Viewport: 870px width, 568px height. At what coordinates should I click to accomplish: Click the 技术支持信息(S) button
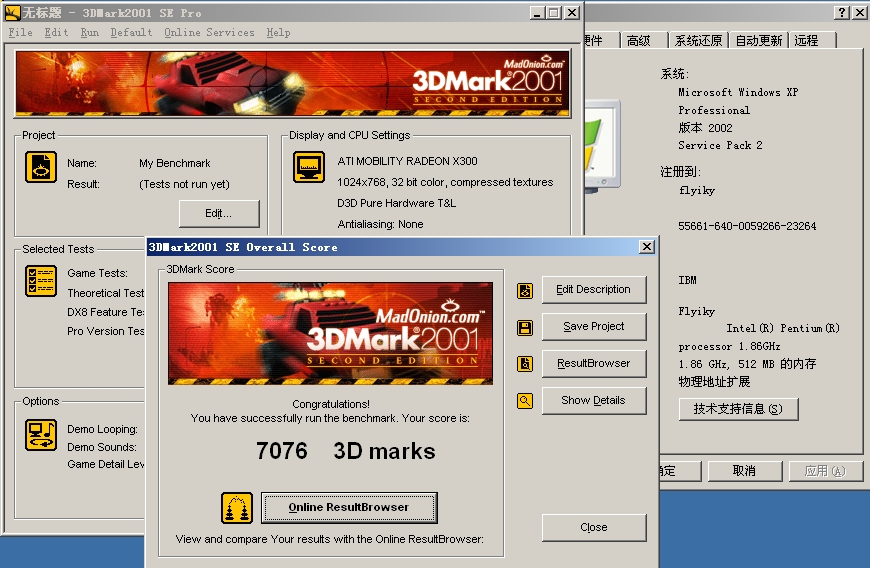739,409
